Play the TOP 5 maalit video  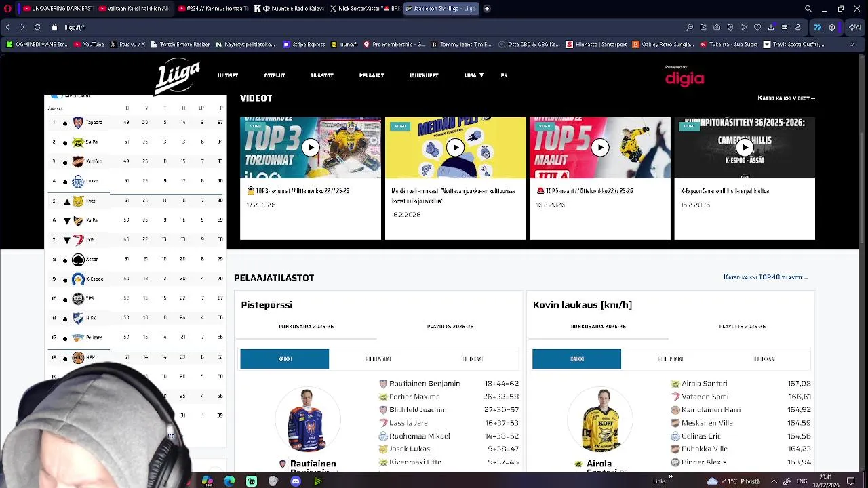pos(600,147)
